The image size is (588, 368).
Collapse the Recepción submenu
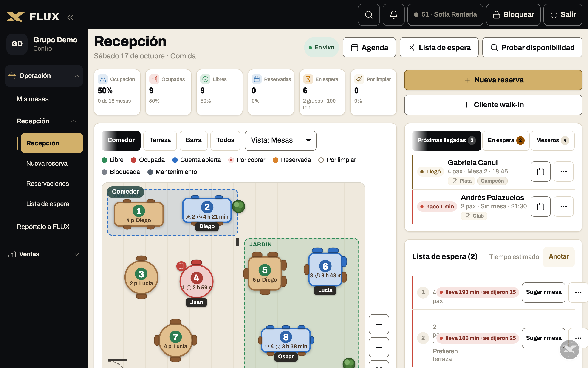(x=46, y=121)
